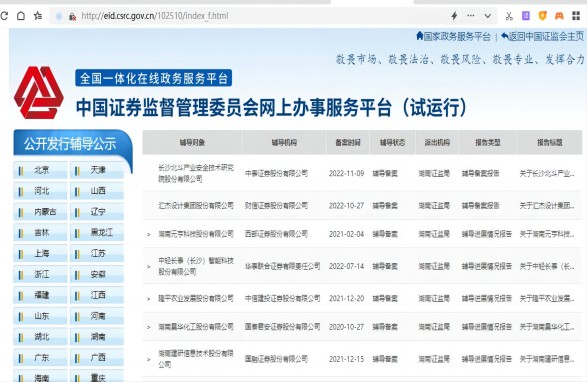Select 河南 region
Screen dimensions: 587x382
97,316
